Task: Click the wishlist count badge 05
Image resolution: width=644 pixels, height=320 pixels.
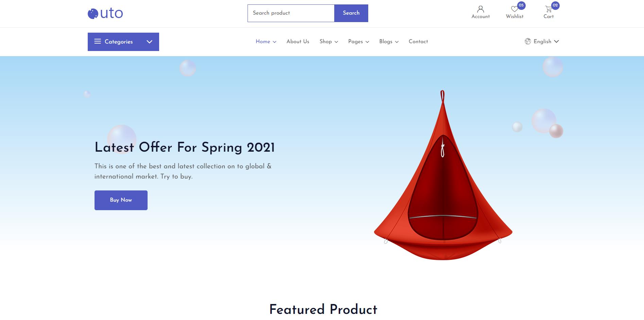Action: [x=521, y=5]
